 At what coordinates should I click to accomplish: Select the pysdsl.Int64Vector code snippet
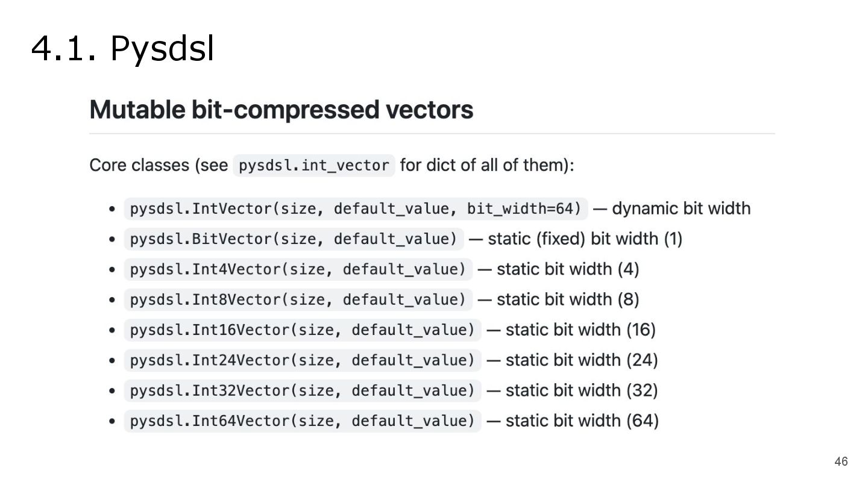[x=303, y=421]
